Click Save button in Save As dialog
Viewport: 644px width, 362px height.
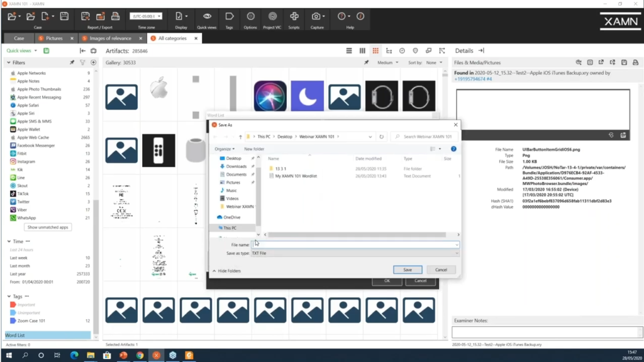(x=408, y=270)
